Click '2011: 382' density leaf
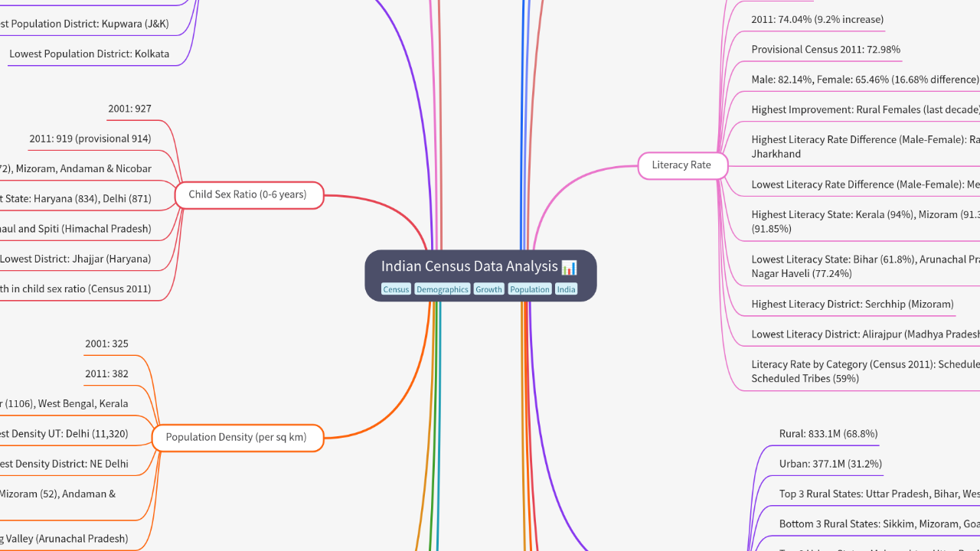The width and height of the screenshot is (980, 551). coord(106,373)
